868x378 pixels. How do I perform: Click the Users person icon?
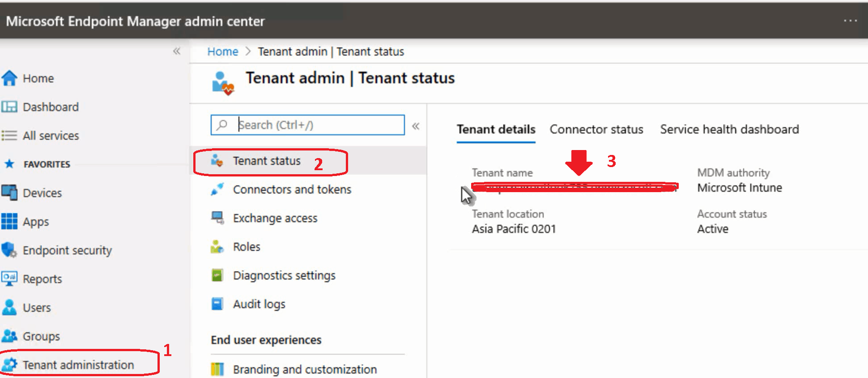pyautogui.click(x=9, y=307)
